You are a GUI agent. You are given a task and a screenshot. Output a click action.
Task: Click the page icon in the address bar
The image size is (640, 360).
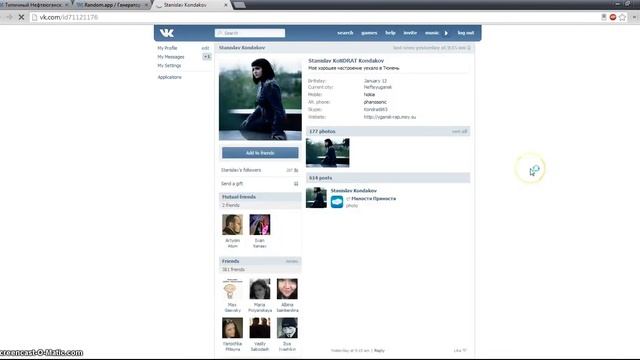[35, 17]
